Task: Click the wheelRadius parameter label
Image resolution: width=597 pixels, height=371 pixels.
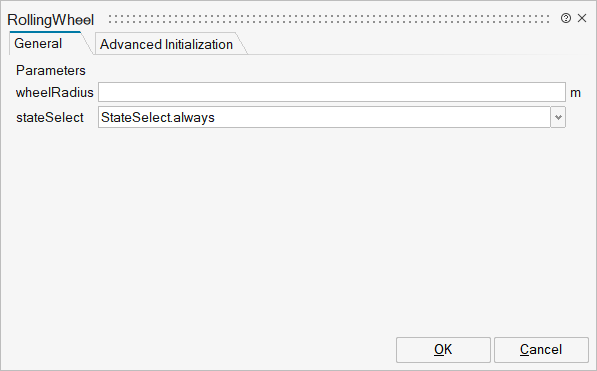Action: point(54,93)
